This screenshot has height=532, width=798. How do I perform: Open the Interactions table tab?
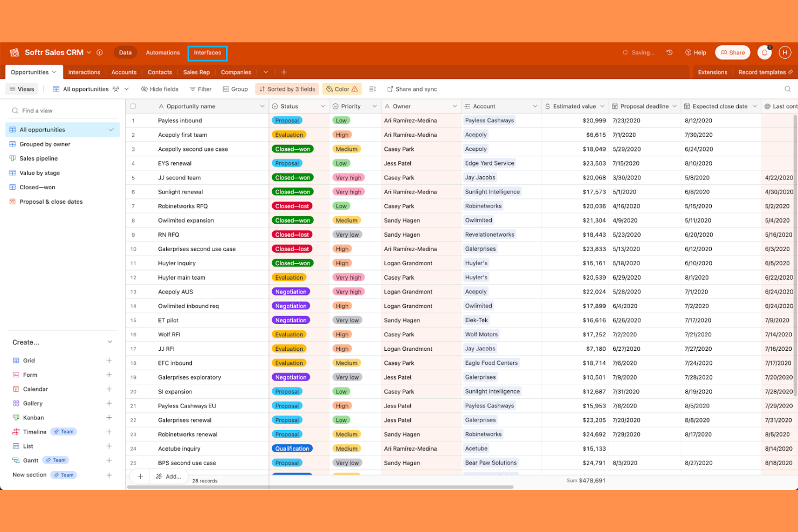coord(84,72)
